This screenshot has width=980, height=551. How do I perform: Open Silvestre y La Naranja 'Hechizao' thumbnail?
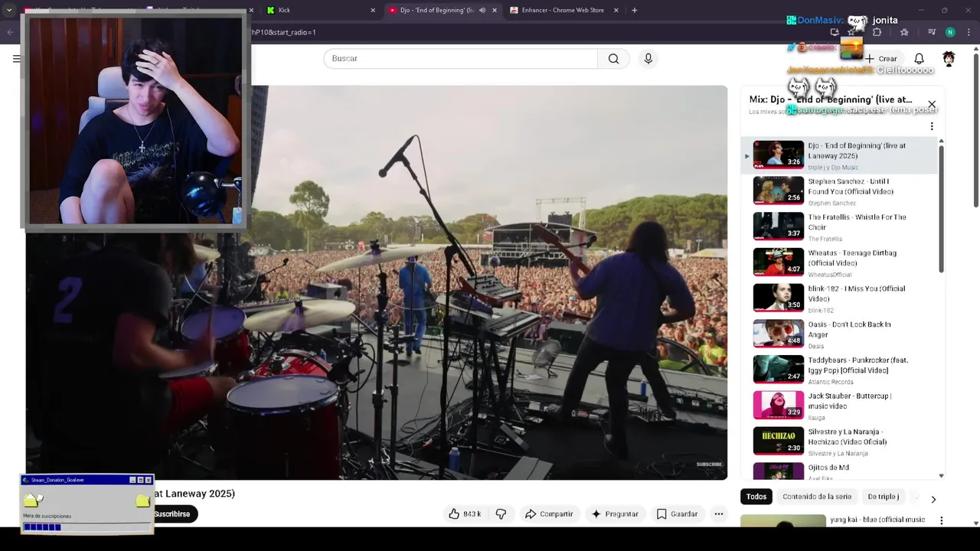[778, 441]
